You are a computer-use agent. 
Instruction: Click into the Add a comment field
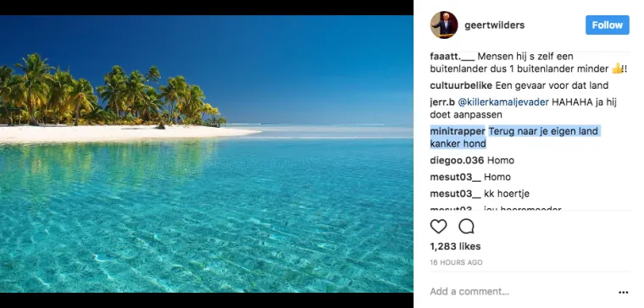click(522, 292)
